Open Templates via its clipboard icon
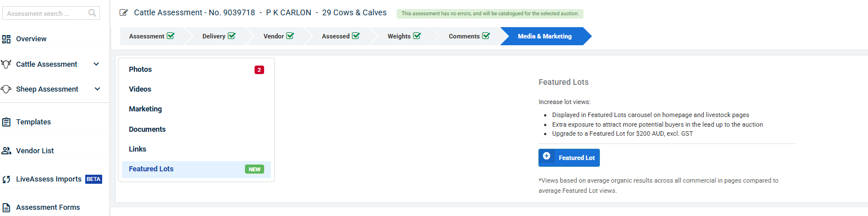868x216 pixels. [7, 122]
